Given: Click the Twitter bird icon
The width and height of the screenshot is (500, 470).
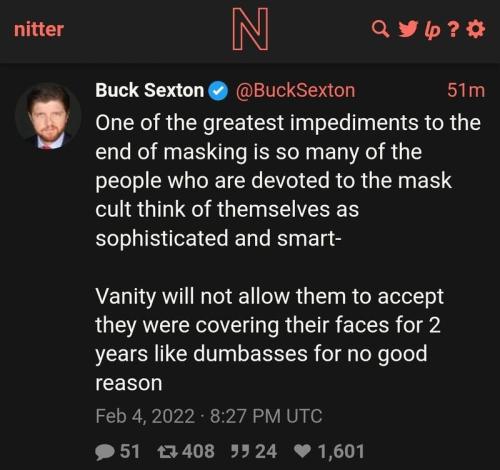Looking at the screenshot, I should click(x=409, y=29).
